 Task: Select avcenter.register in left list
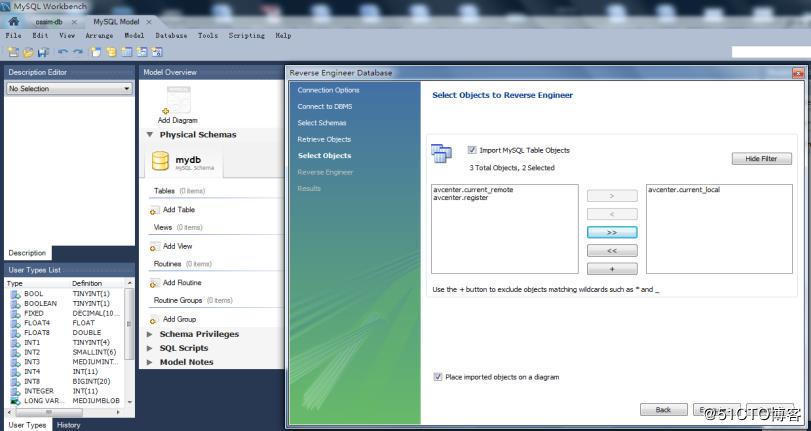click(461, 198)
